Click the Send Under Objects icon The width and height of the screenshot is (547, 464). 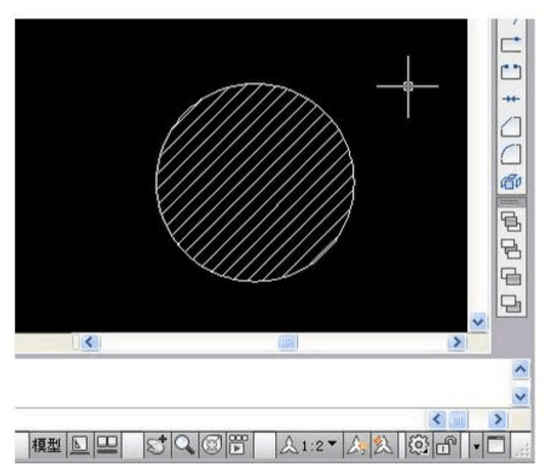click(x=511, y=303)
